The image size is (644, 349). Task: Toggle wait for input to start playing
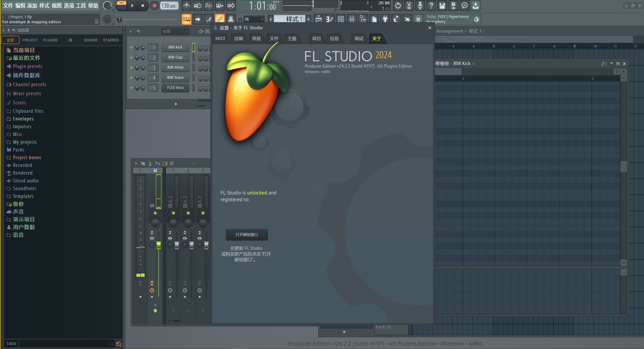tap(198, 5)
